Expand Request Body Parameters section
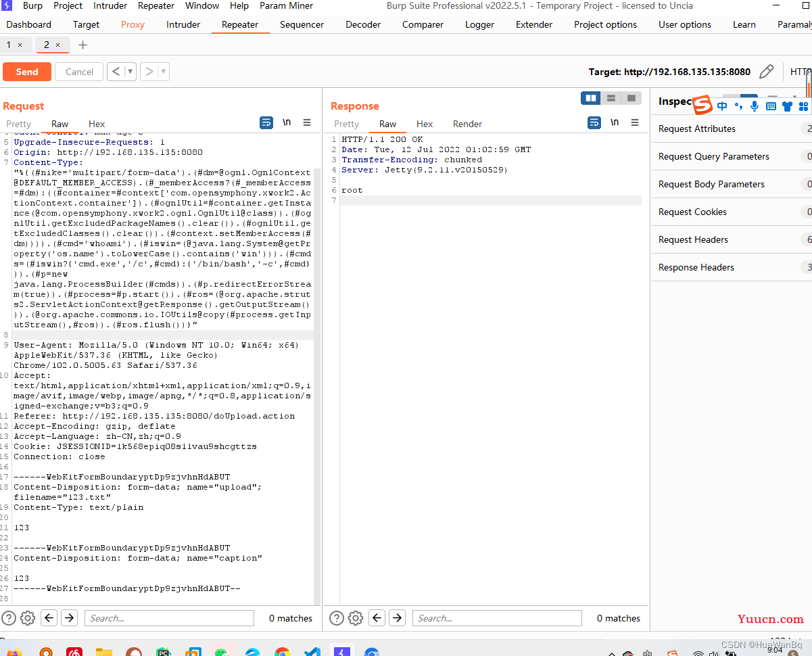Image resolution: width=812 pixels, height=656 pixels. coord(732,184)
